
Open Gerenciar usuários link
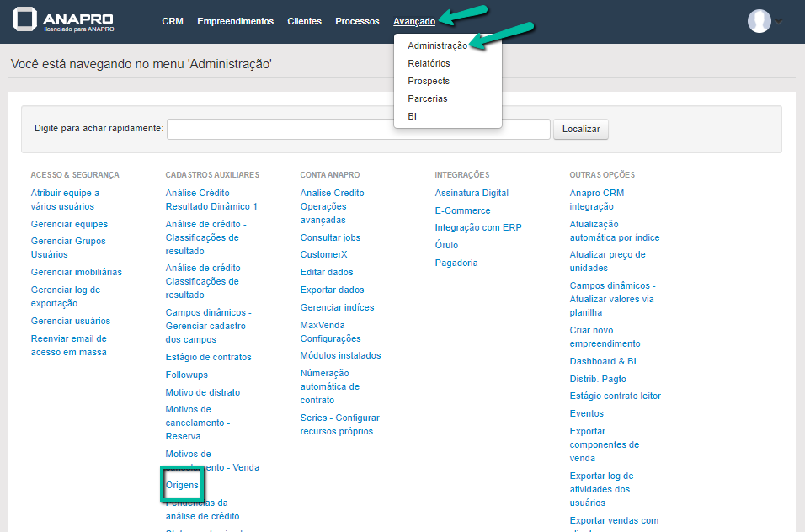71,321
